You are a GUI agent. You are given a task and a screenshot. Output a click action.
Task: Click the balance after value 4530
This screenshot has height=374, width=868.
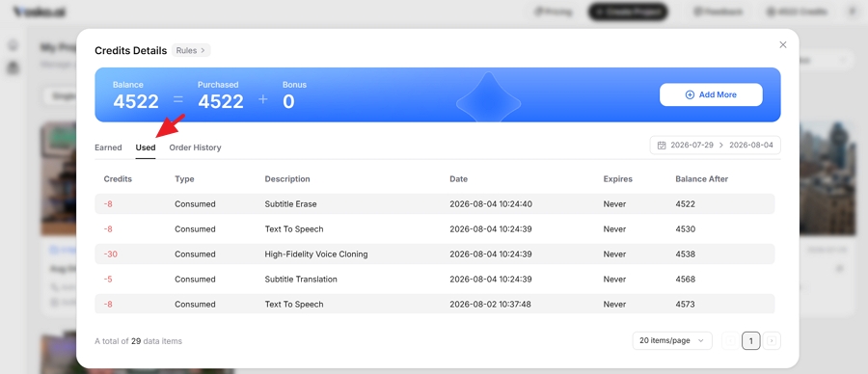pos(686,229)
